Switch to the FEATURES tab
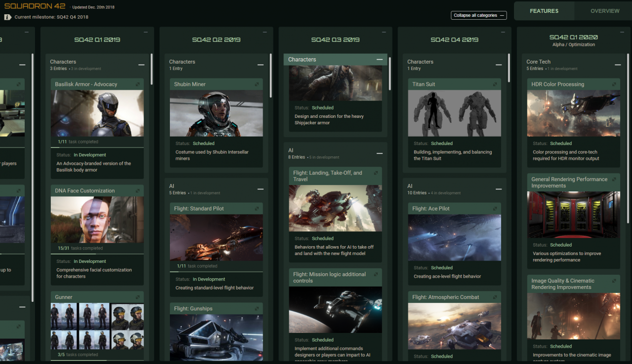Viewport: 632px width, 364px height. 544,11
